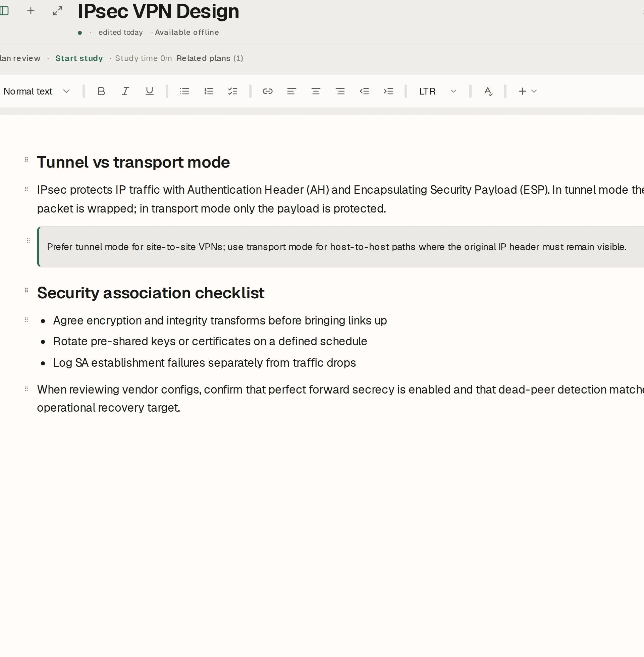Open Related plans (1)
This screenshot has width=644, height=657.
pyautogui.click(x=210, y=58)
